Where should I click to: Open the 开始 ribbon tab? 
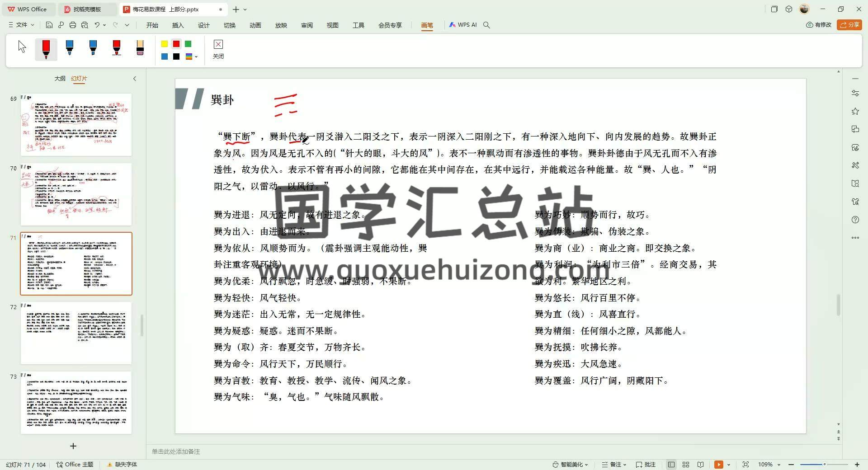(x=152, y=25)
